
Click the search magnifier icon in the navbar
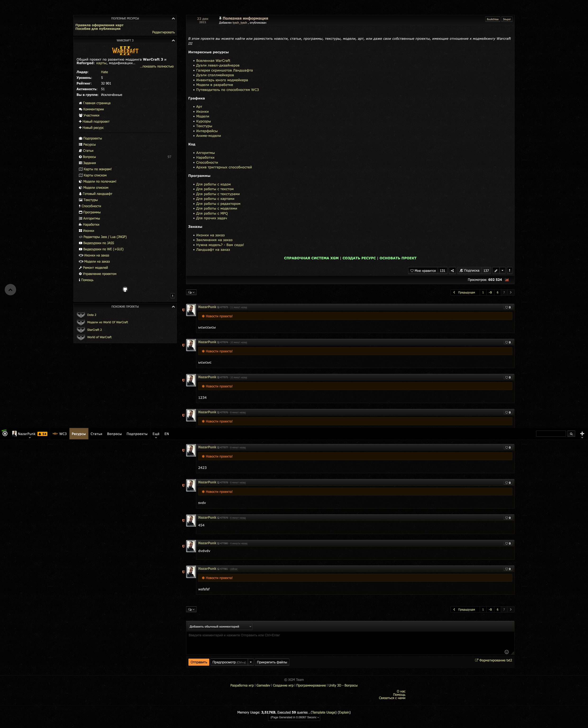tap(571, 434)
